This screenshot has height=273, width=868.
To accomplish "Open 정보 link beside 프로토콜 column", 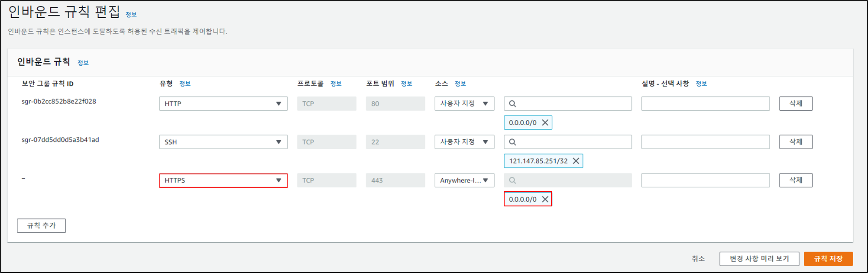I will point(336,84).
